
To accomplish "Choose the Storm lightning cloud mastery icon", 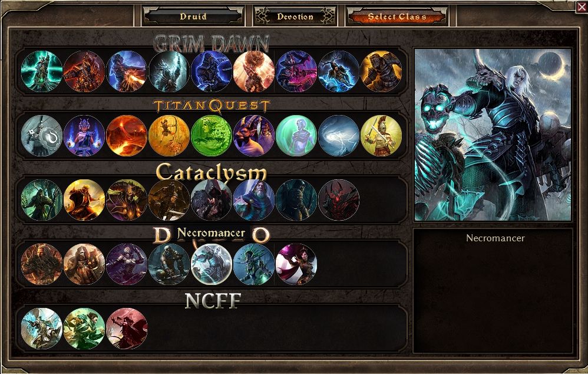I will pyautogui.click(x=339, y=136).
